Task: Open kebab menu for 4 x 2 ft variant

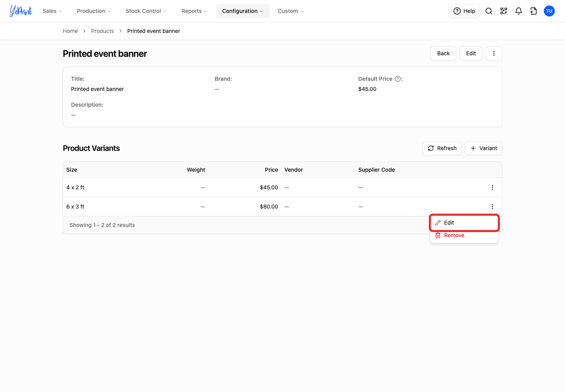Action: click(x=492, y=187)
